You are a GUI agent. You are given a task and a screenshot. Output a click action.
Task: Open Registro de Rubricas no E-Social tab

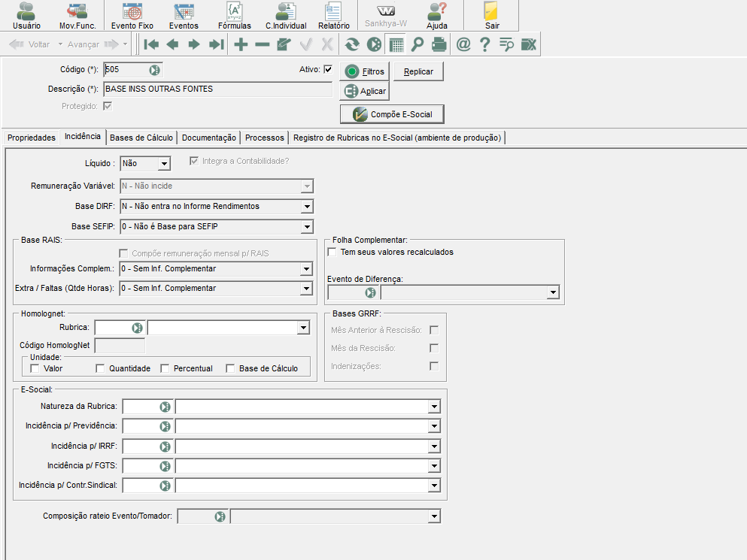(x=397, y=138)
